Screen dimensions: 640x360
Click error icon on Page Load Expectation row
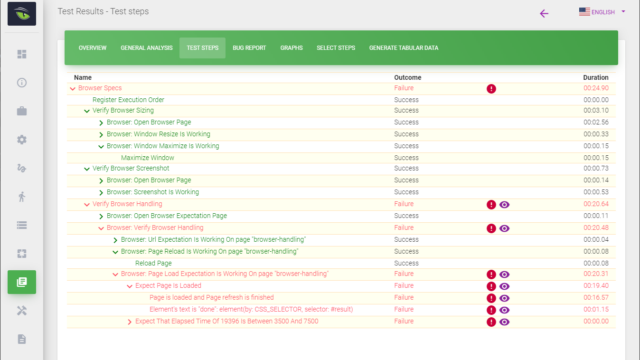(491, 274)
